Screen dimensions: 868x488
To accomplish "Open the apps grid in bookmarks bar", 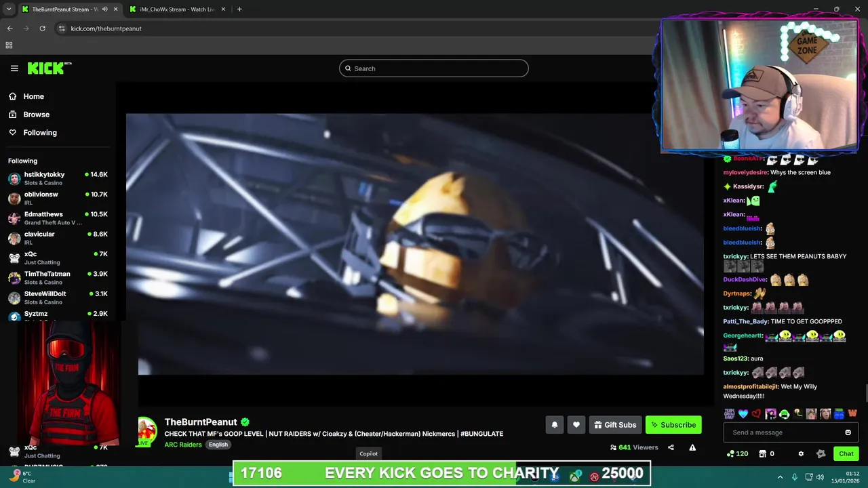I will point(9,45).
